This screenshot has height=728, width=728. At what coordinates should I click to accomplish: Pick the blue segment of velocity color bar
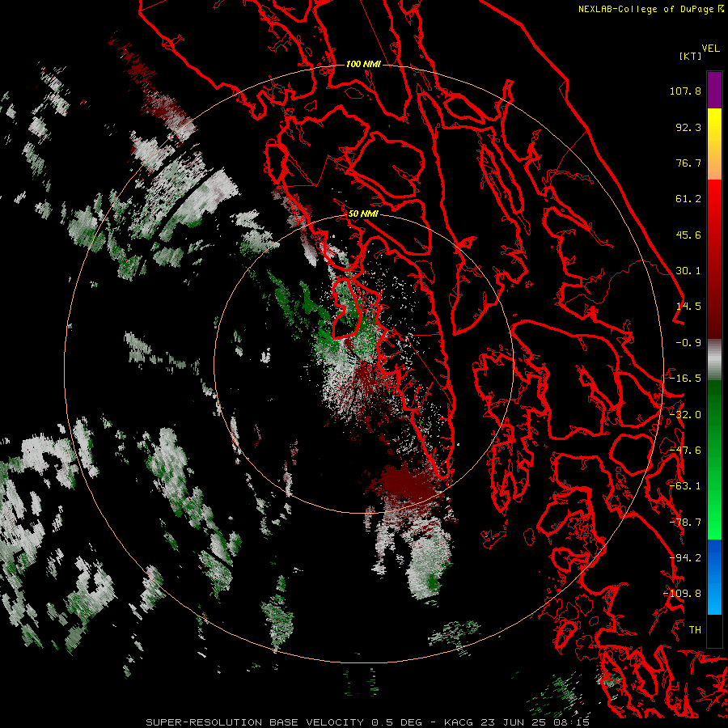(x=714, y=577)
